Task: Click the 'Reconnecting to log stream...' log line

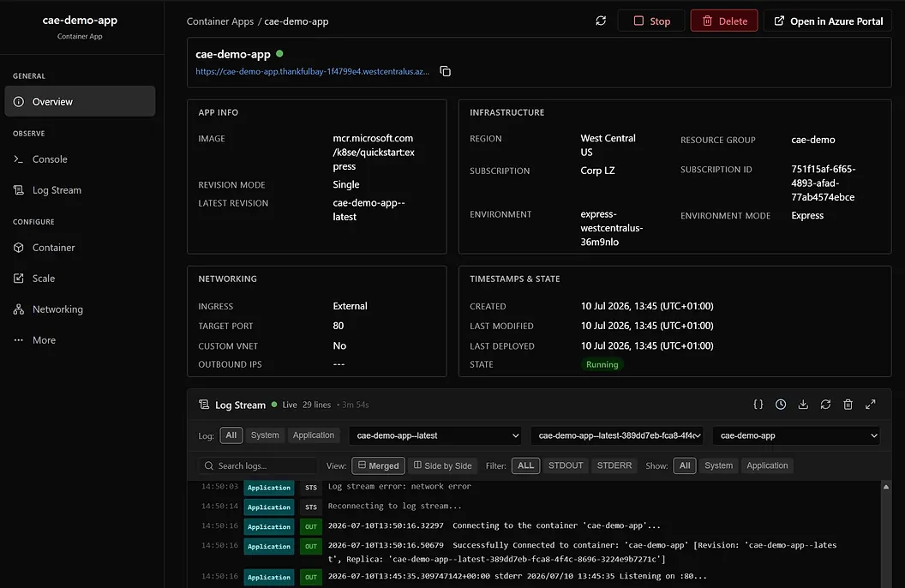Action: [395, 506]
